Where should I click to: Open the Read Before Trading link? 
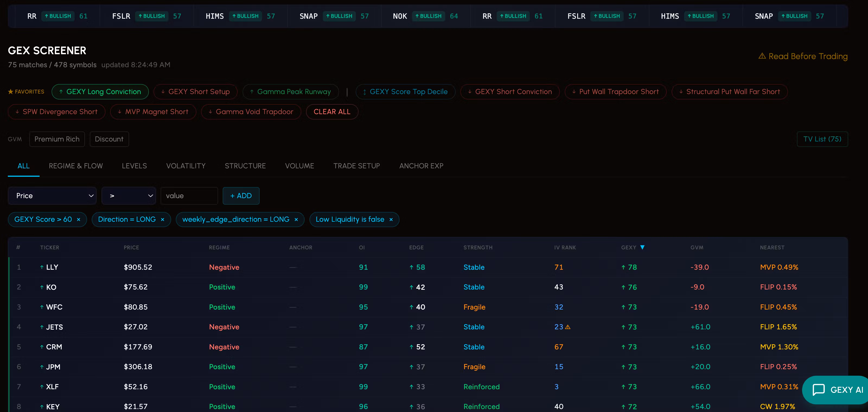click(x=803, y=56)
